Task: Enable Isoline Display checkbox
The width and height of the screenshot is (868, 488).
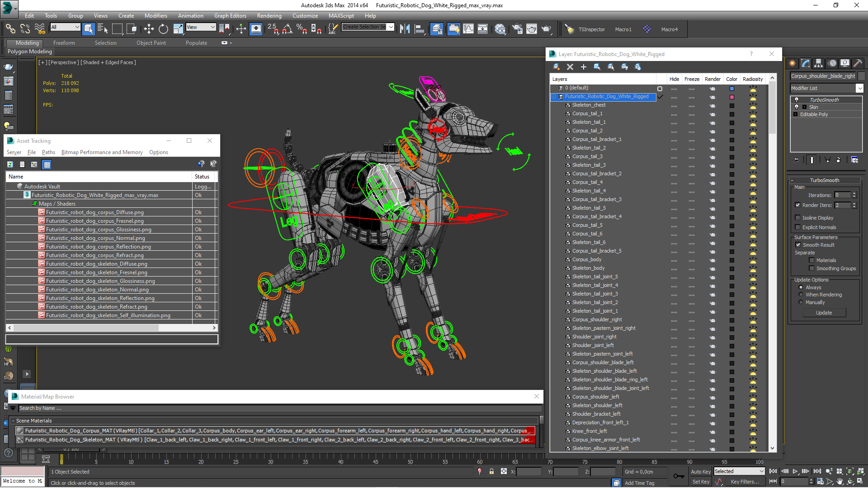Action: coord(797,217)
